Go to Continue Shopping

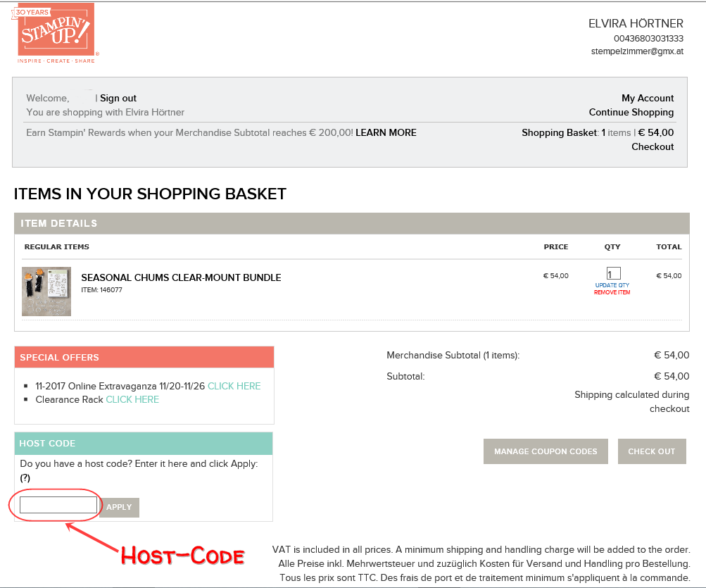(631, 112)
